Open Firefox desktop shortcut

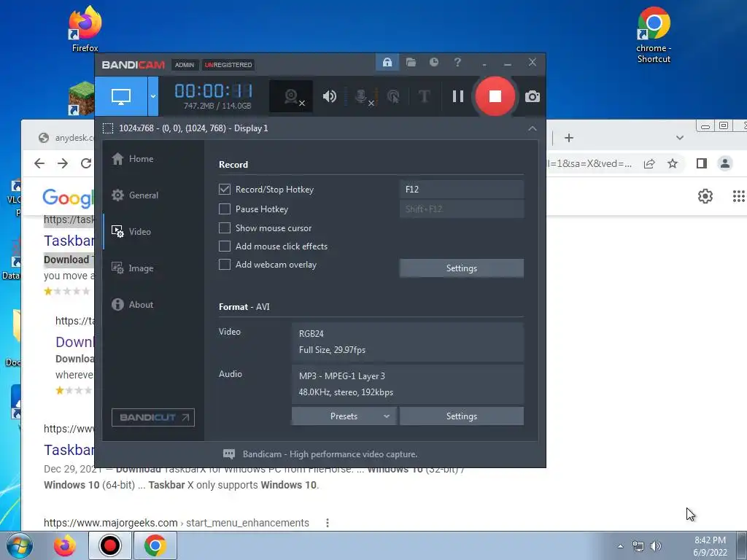click(85, 28)
